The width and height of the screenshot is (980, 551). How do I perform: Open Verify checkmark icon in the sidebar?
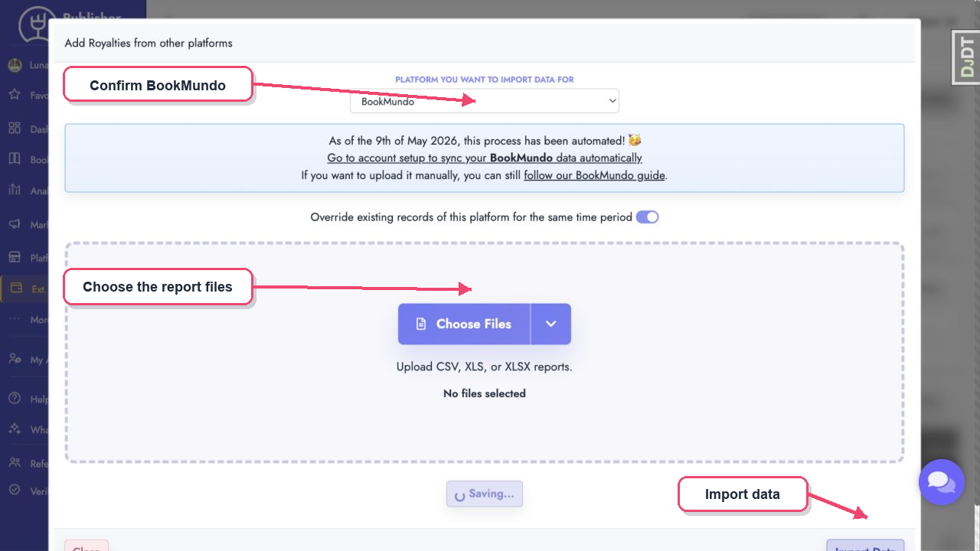(15, 491)
